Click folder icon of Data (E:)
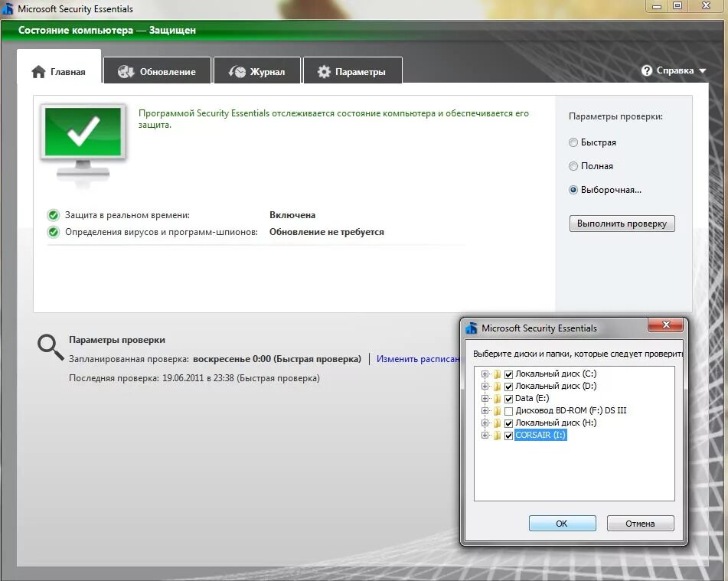 pos(498,399)
